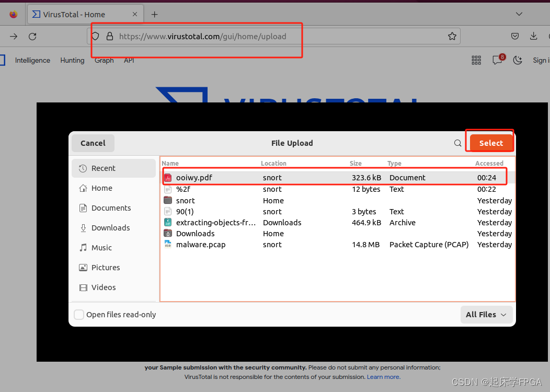
Task: Close the VirusTotal - Home tab
Action: pos(135,15)
